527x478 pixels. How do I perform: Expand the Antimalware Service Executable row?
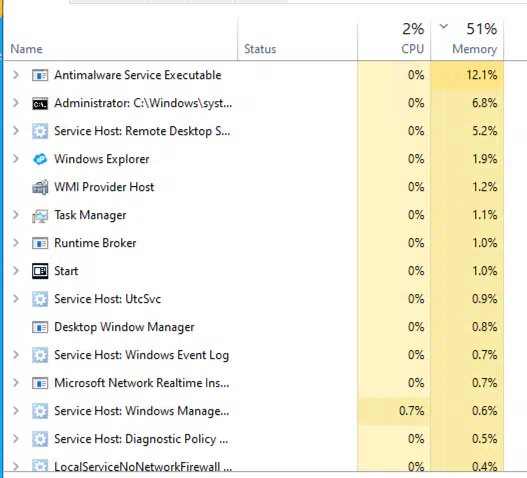click(15, 75)
